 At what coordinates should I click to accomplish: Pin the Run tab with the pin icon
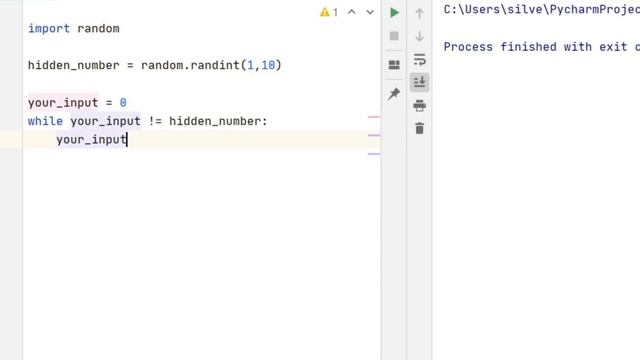pos(394,94)
